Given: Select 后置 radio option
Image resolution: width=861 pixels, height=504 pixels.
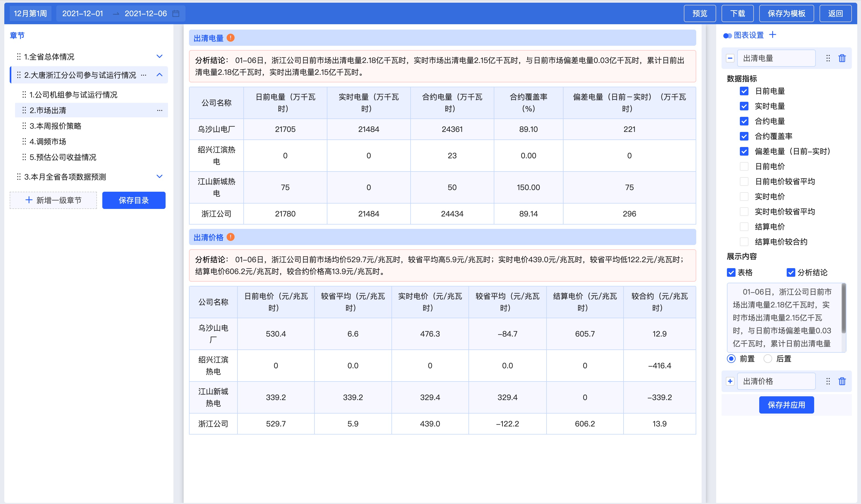Looking at the screenshot, I should coord(767,359).
